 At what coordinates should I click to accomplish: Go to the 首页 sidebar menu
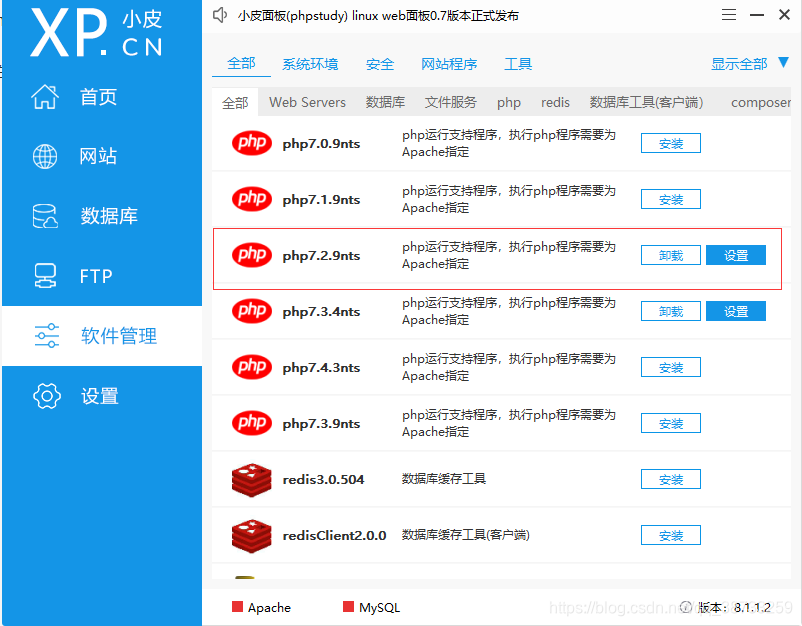coord(102,96)
